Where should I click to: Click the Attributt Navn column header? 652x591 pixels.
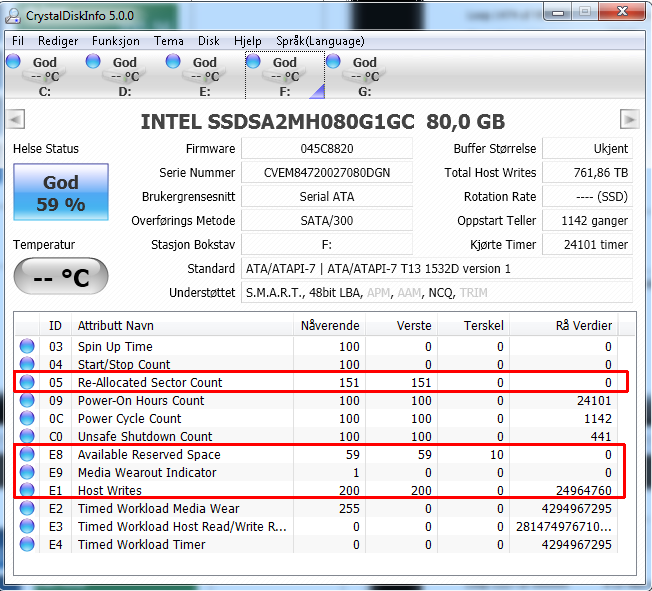click(183, 325)
